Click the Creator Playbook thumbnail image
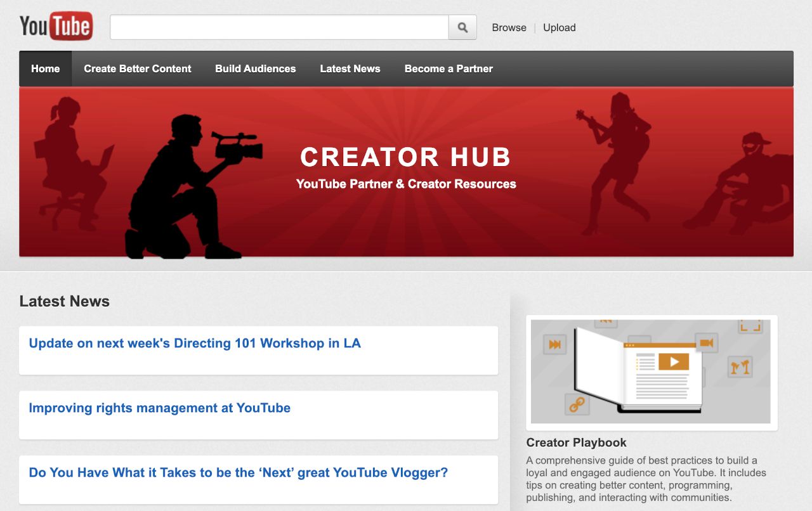Viewport: 812px width, 511px height. click(x=652, y=372)
